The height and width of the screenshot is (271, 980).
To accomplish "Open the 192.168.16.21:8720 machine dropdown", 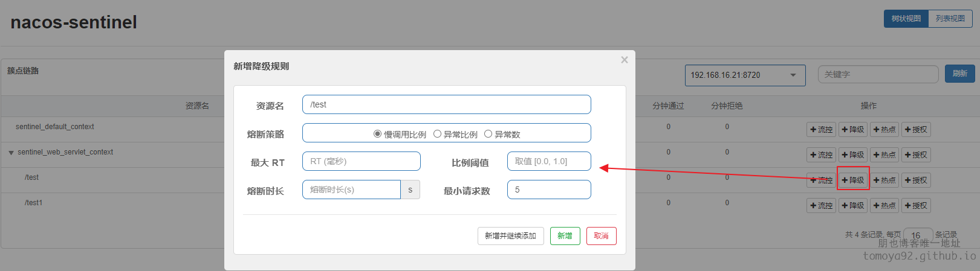I will point(745,75).
